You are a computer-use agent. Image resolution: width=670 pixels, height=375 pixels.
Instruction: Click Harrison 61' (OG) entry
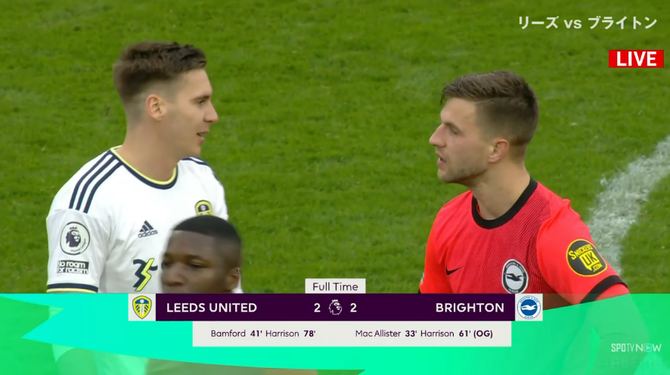456,334
